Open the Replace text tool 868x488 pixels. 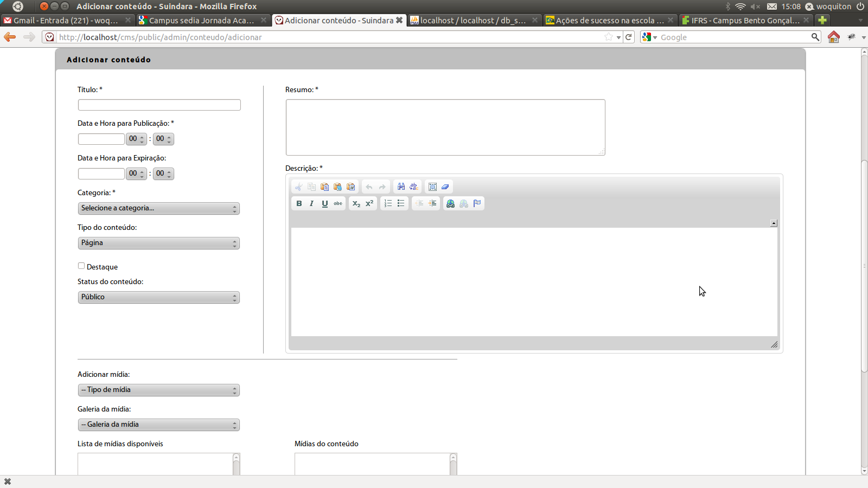[x=414, y=187]
